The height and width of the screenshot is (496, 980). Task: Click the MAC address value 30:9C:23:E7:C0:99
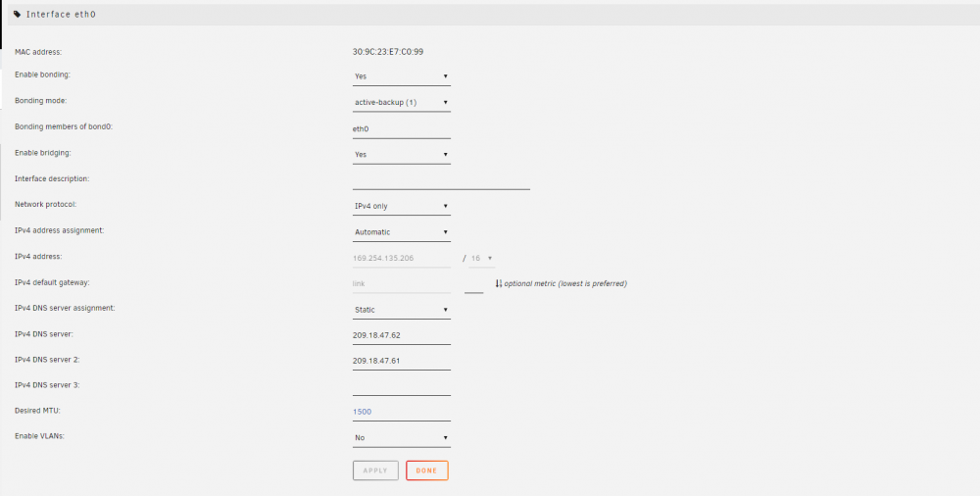[x=388, y=52]
